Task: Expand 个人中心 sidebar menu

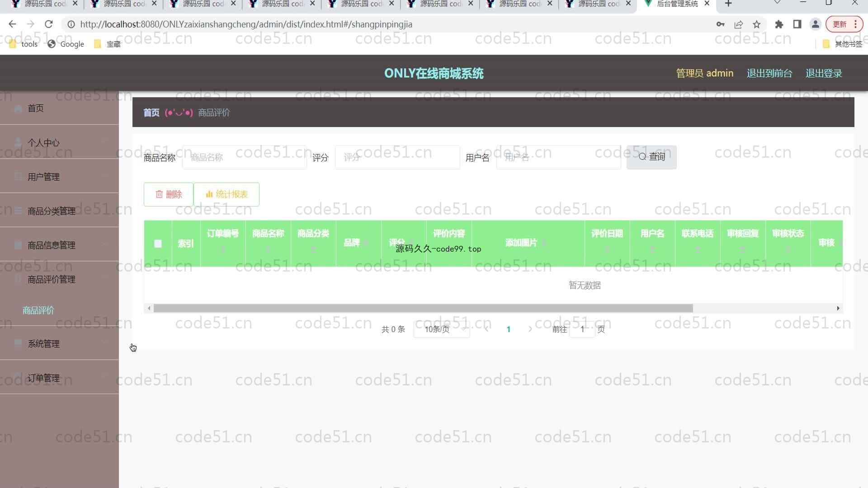Action: (59, 142)
